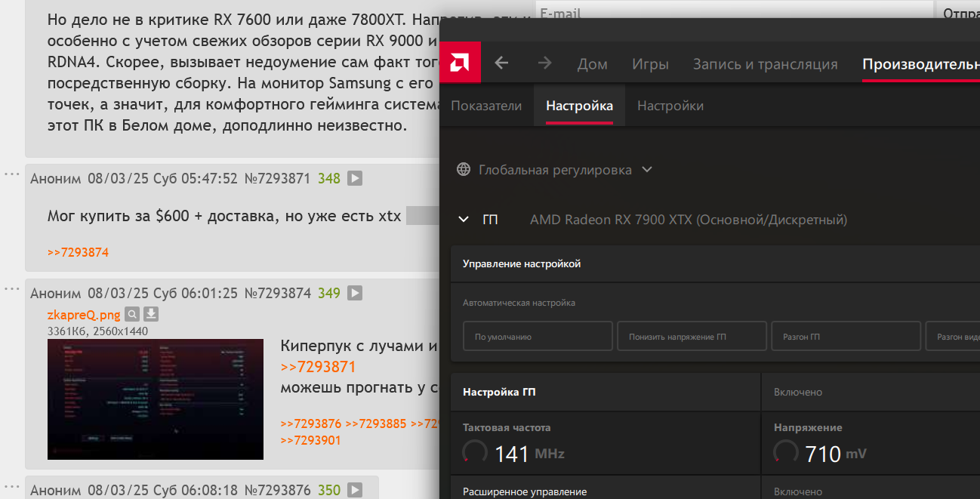
Task: Collapse the ГП section chevron
Action: pos(464,220)
